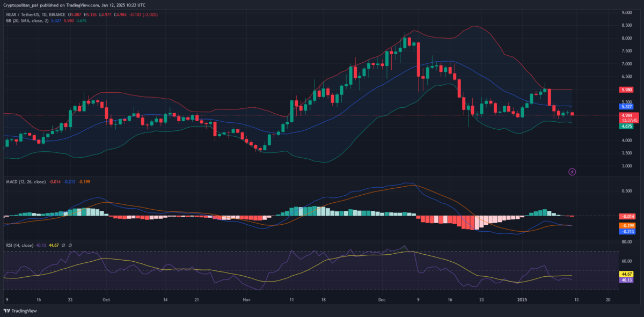Click the green 4.675 lower band tag
This screenshot has width=644, height=317.
point(626,127)
